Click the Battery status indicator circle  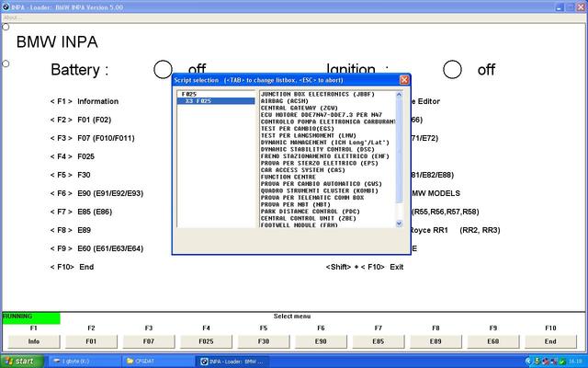coord(164,70)
